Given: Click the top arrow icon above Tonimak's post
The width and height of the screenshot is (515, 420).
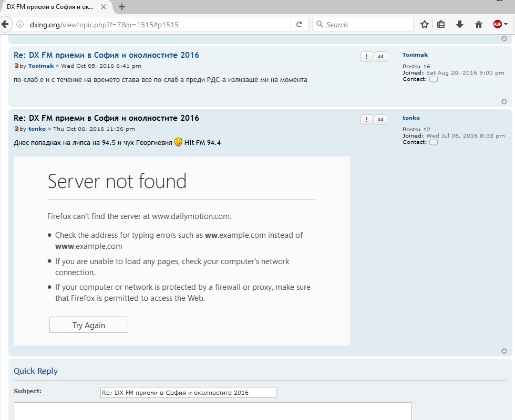Looking at the screenshot, I should tap(504, 39).
